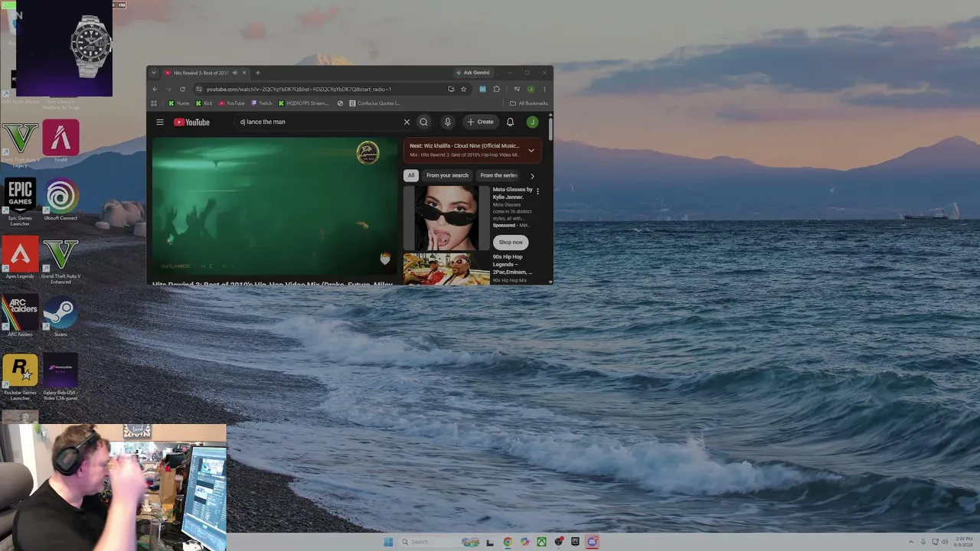Open the Chrome three-dot menu
This screenshot has height=551, width=980.
click(x=544, y=89)
